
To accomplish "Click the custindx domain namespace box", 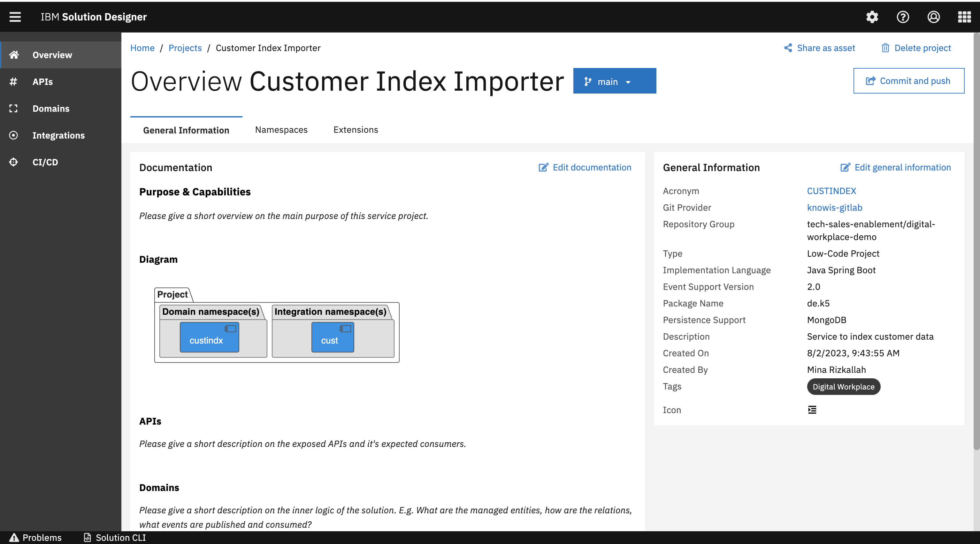I will pos(209,337).
